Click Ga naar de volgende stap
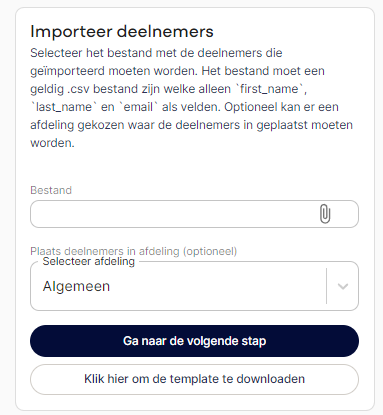The image size is (383, 415). coord(194,341)
